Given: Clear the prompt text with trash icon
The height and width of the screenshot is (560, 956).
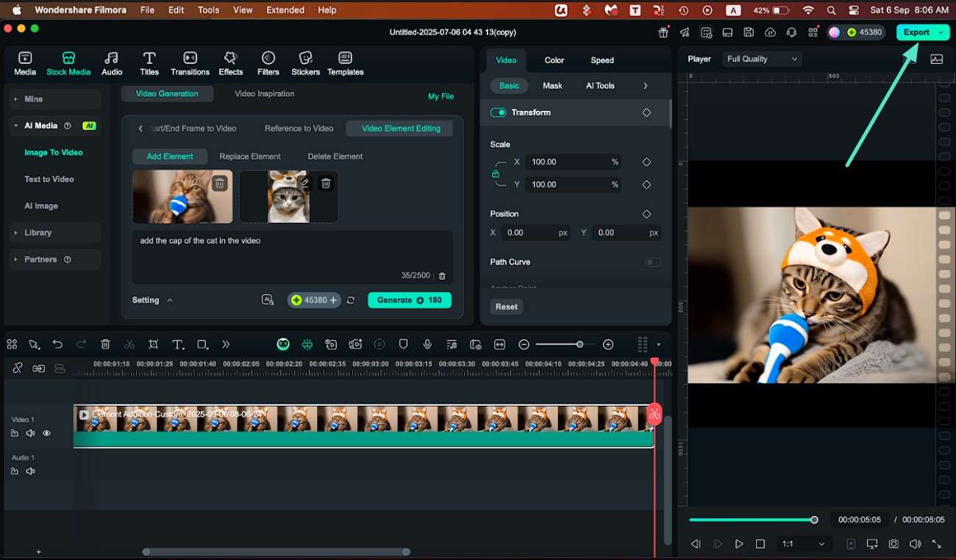Looking at the screenshot, I should [442, 276].
